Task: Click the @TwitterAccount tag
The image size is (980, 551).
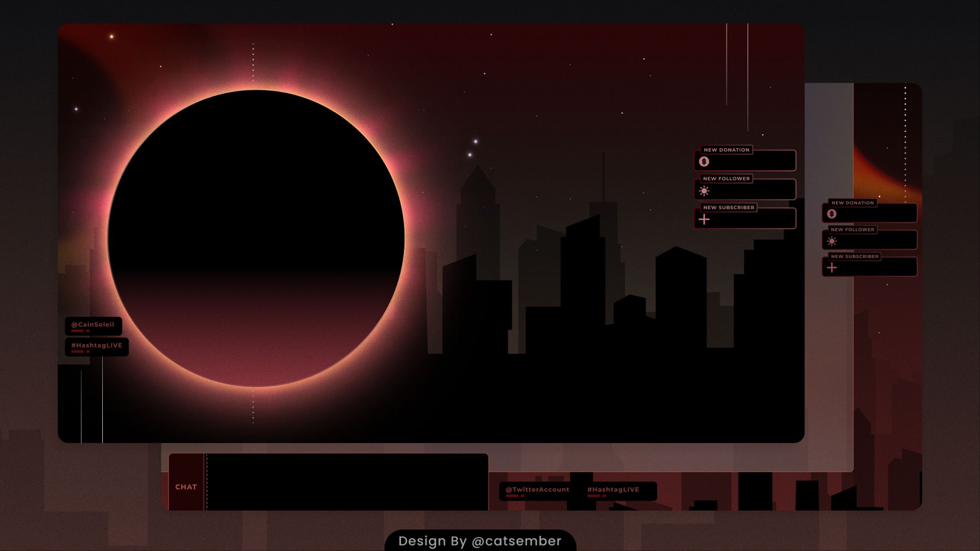Action: click(537, 490)
